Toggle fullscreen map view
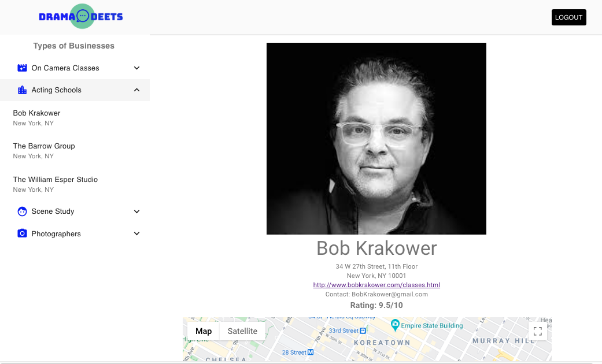Screen dimensions: 602x364 [537, 331]
